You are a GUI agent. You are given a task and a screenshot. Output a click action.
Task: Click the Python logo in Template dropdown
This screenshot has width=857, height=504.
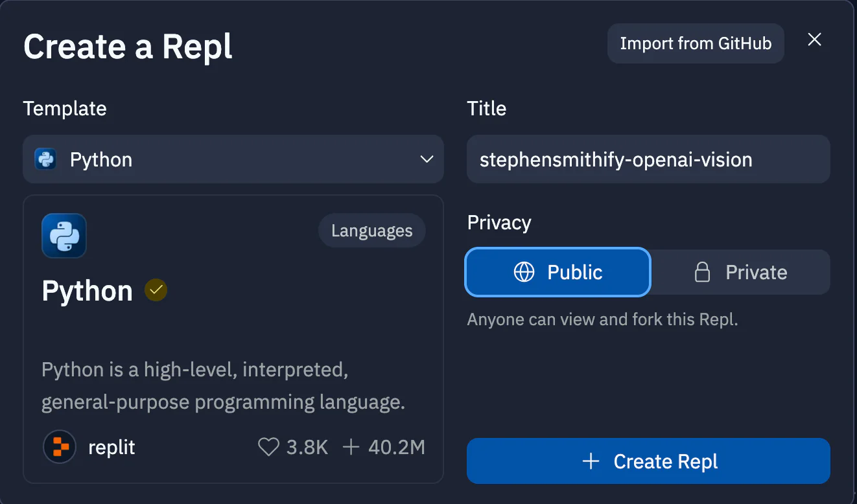[x=45, y=159]
